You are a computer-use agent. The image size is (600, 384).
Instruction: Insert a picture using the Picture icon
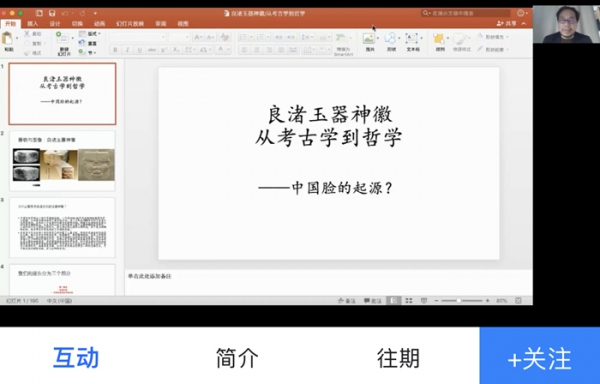coord(369,39)
